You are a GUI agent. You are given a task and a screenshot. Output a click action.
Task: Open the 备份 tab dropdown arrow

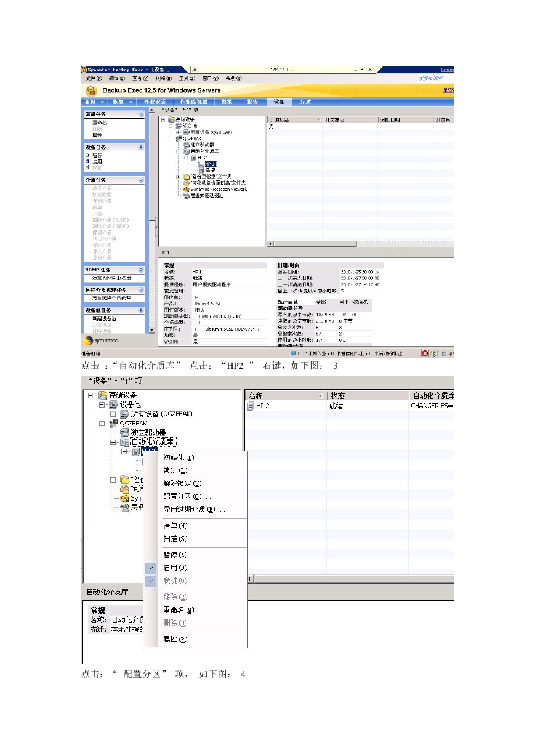[102, 102]
